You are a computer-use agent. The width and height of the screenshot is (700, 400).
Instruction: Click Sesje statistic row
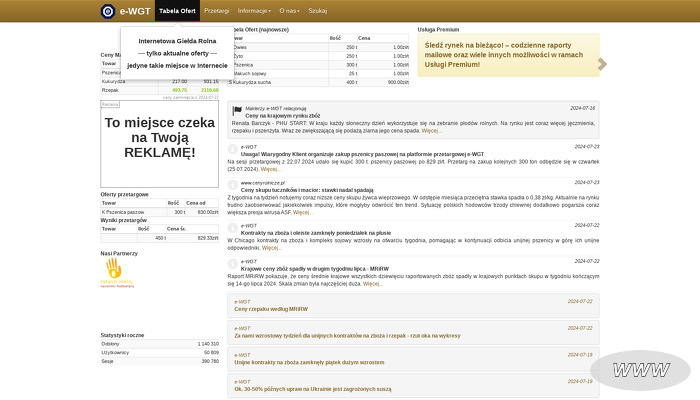(x=159, y=361)
